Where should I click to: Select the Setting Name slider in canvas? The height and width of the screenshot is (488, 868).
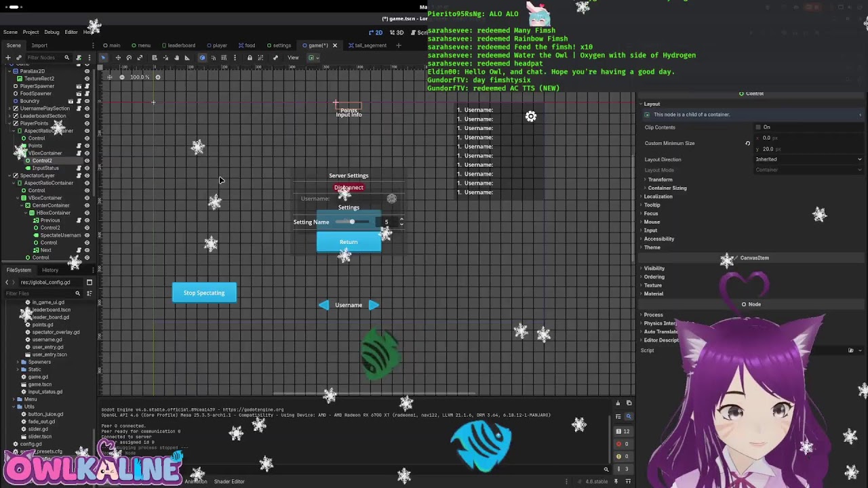click(x=353, y=222)
